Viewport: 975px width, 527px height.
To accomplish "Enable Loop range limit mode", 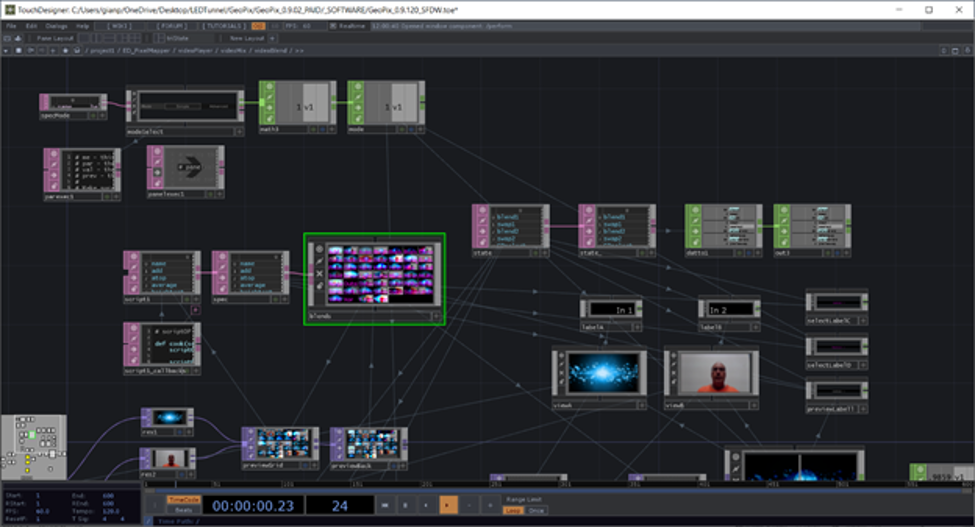I will pos(513,510).
